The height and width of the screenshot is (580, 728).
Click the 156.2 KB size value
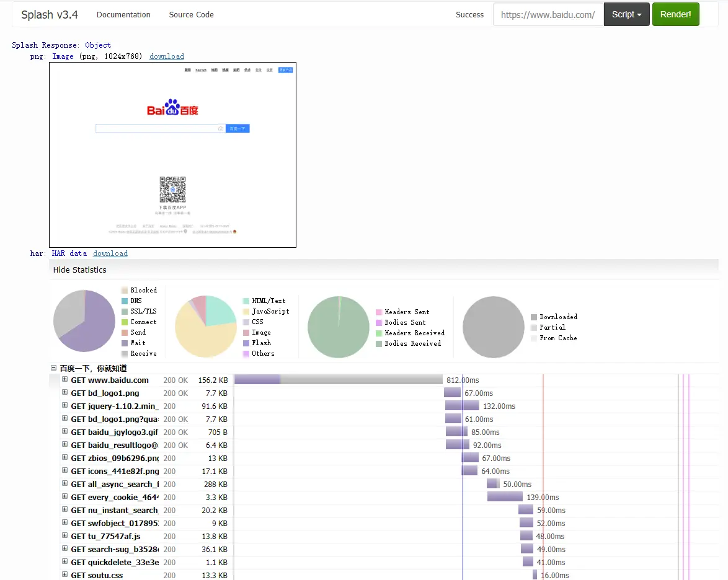213,380
